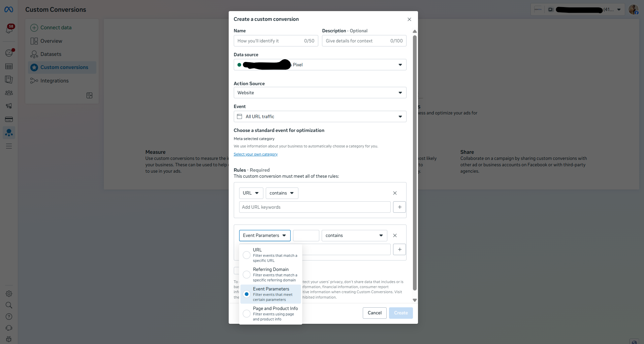The width and height of the screenshot is (644, 344).
Task: Click the Measure heading text
Action: click(x=155, y=152)
